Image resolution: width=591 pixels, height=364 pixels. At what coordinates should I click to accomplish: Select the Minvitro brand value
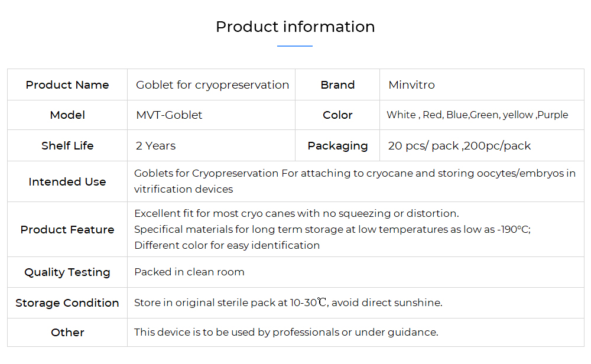(x=411, y=84)
